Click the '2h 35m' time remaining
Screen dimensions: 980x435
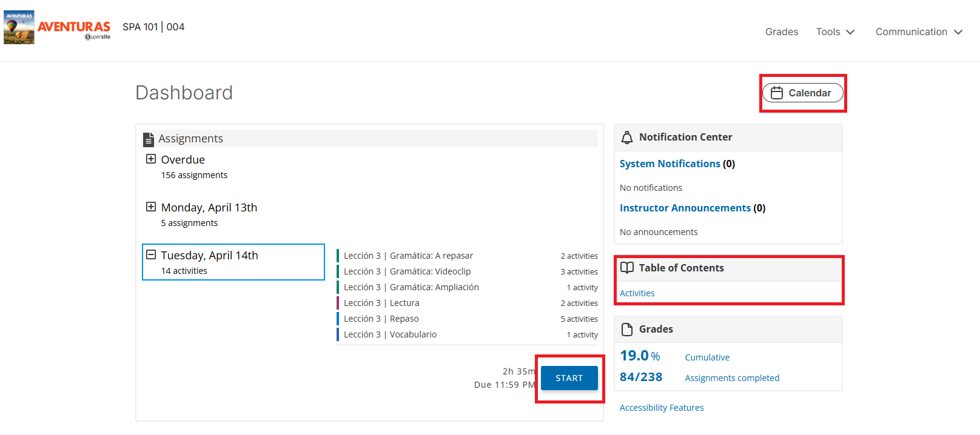pyautogui.click(x=519, y=371)
